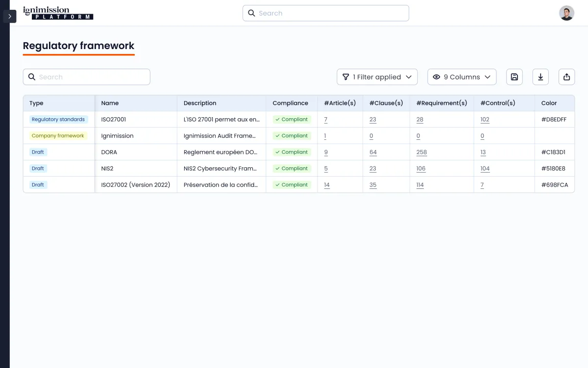This screenshot has height=368, width=588.
Task: Click the #Requirement(s) column header
Action: [441, 103]
